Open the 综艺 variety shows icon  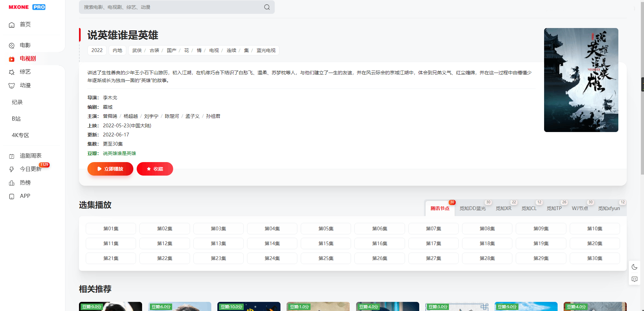(12, 72)
